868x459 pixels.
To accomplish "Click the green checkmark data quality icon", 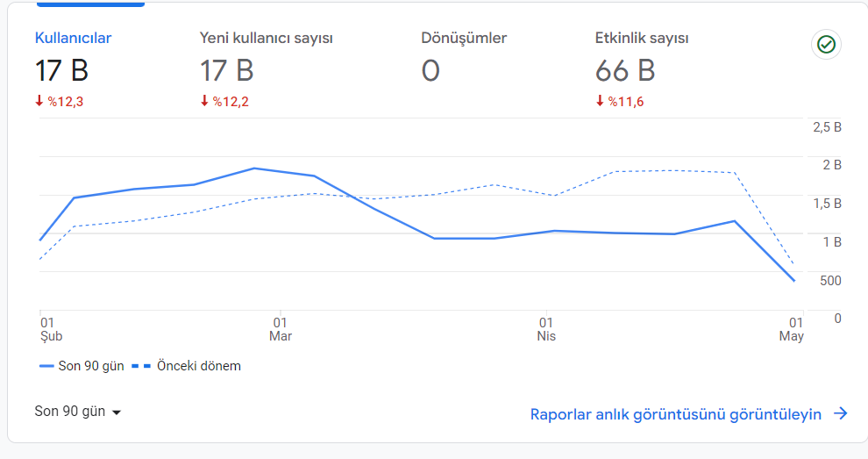I will tap(826, 45).
